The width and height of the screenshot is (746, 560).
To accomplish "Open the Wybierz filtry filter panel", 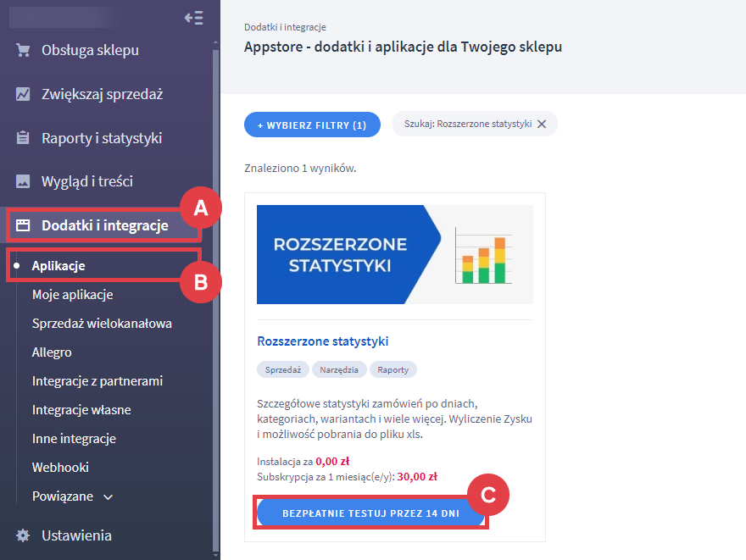I will (312, 125).
